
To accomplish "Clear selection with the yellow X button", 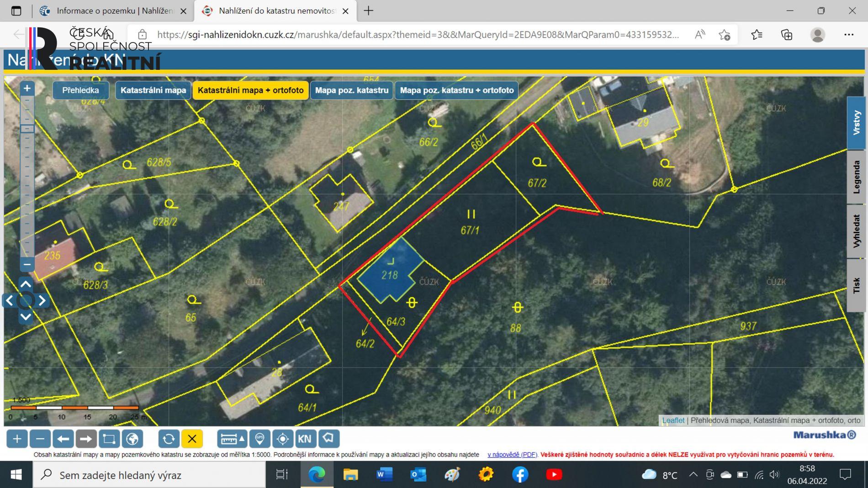I will 192,439.
